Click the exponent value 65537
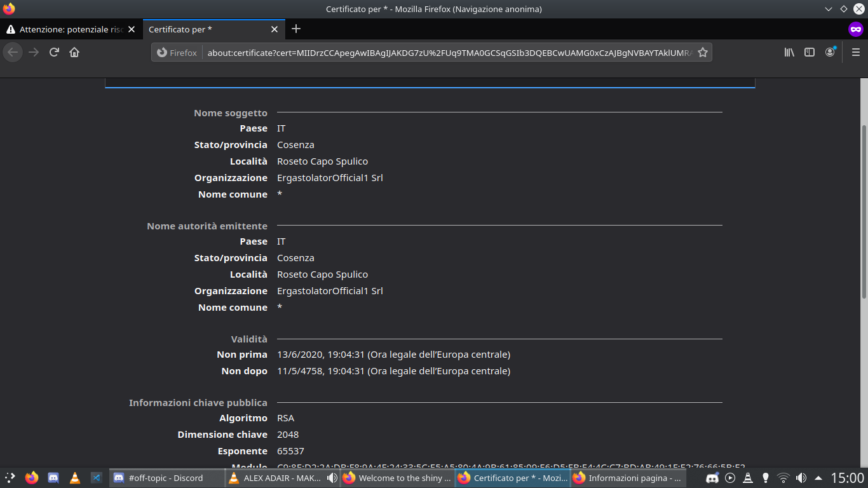The image size is (868, 488). 290,451
